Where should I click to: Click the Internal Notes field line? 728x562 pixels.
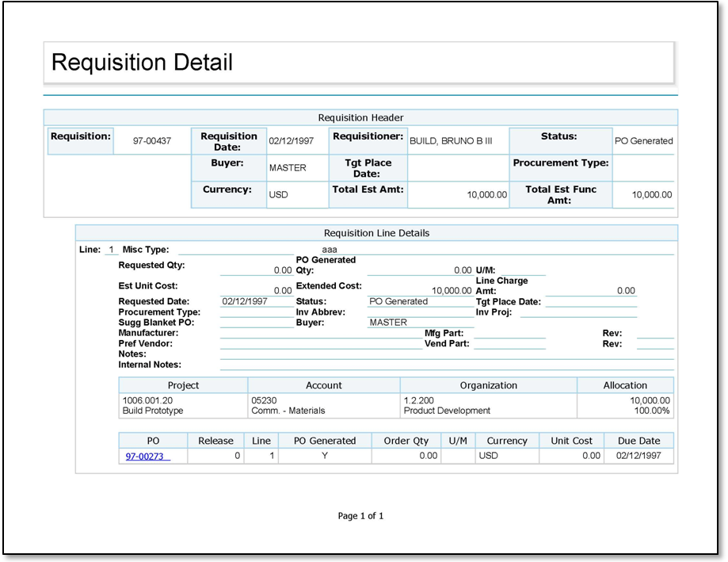446,365
